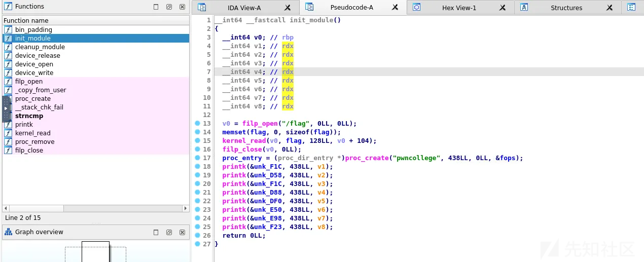Switch to the IDA View-A tab
The image size is (644, 262).
pos(244,8)
